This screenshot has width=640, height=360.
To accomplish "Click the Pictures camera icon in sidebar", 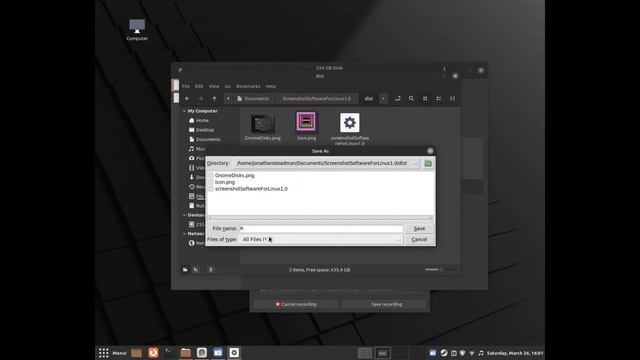I will point(191,158).
